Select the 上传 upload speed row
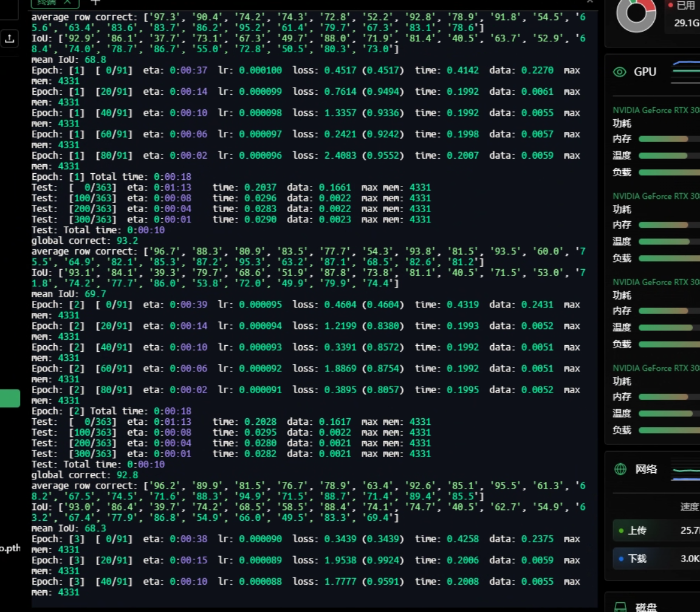Image resolution: width=700 pixels, height=612 pixels. pos(656,531)
